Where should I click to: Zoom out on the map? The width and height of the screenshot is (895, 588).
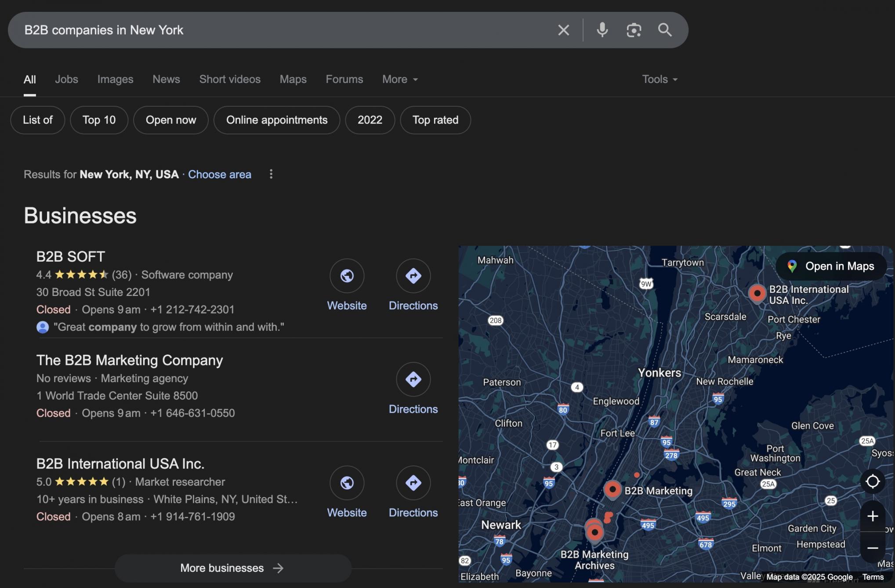pos(873,548)
